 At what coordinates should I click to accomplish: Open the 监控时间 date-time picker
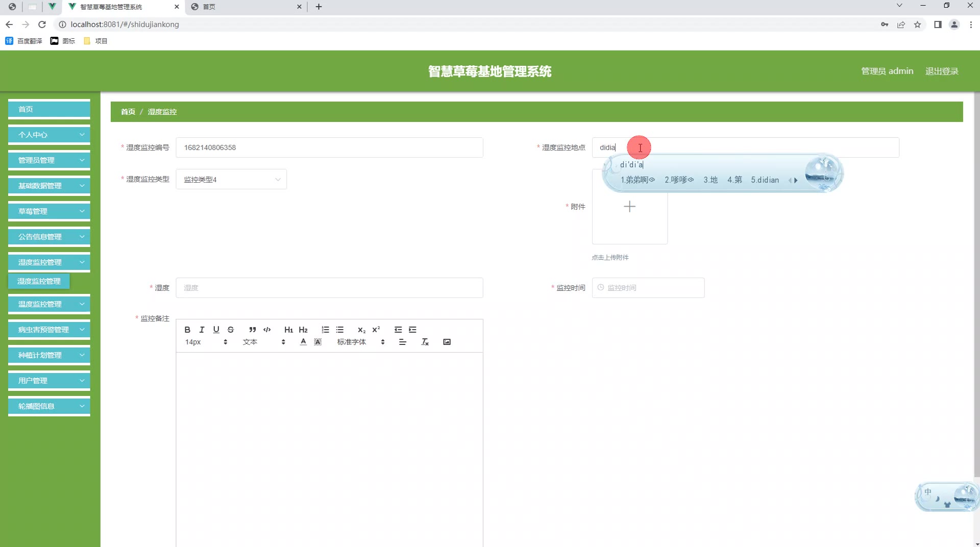coord(648,288)
